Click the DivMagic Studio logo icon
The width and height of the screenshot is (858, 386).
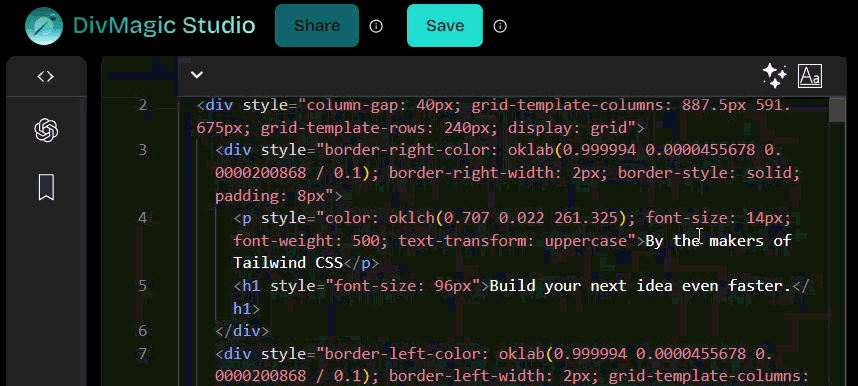44,26
